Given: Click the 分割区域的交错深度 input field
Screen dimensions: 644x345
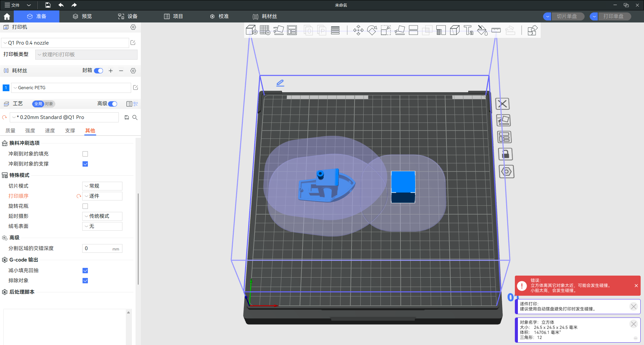Looking at the screenshot, I should click(97, 248).
